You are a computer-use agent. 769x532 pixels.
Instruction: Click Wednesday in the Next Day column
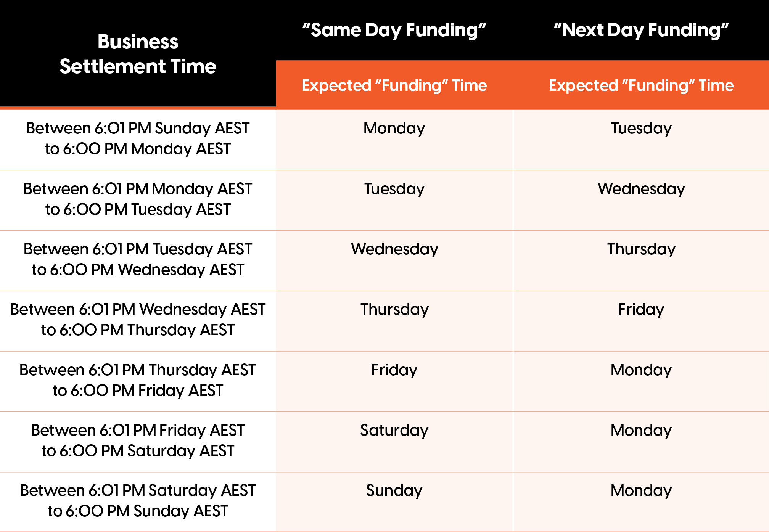click(x=641, y=189)
